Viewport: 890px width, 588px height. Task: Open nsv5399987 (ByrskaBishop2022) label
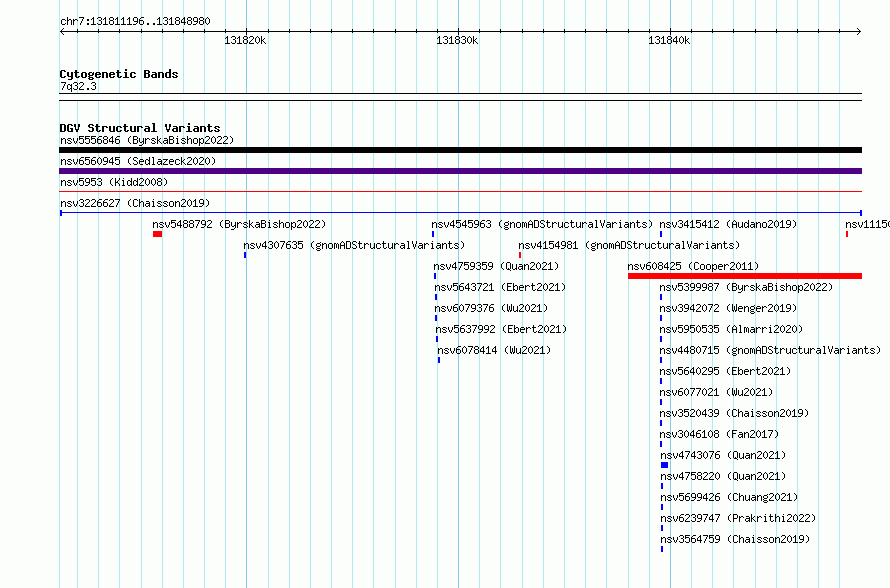coord(746,287)
